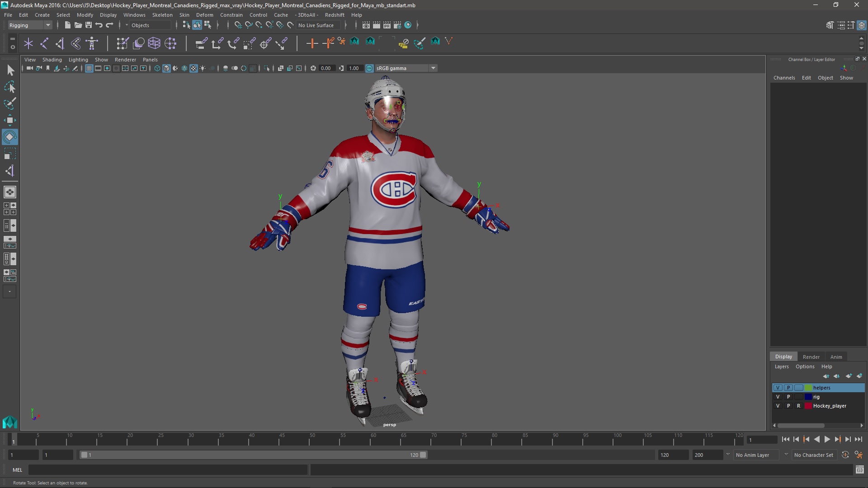Switch to the Render layer tab
The image size is (868, 488).
pos(811,357)
